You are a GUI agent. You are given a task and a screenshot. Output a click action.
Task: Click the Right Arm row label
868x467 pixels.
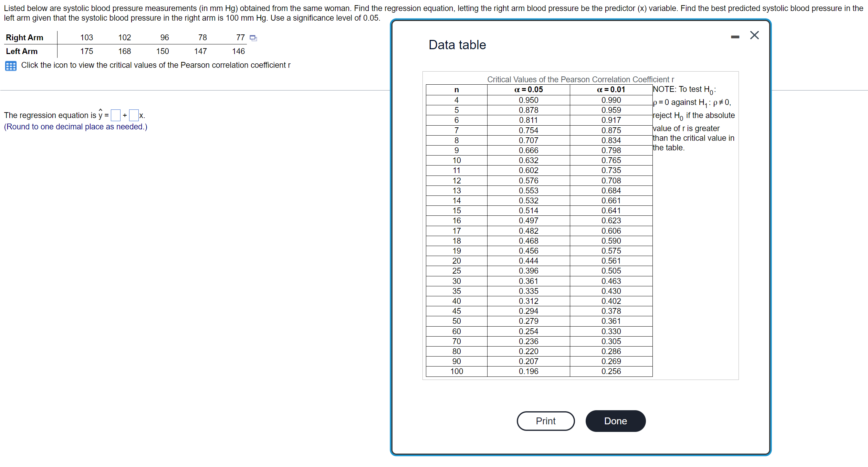coord(24,38)
